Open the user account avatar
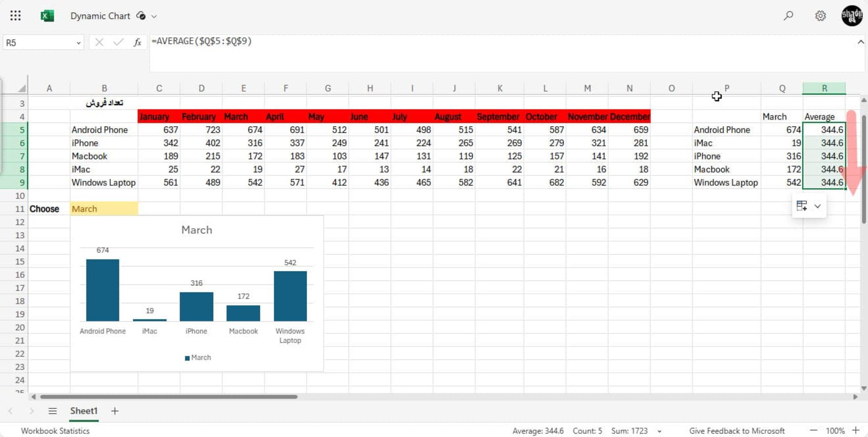 [852, 16]
